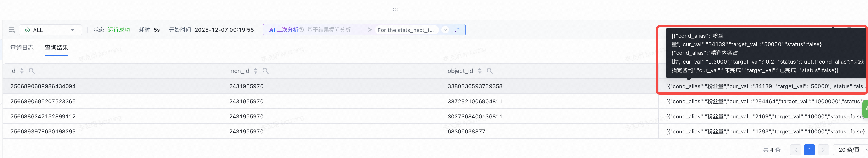Switch to the 查询结果 tab

pos(57,48)
